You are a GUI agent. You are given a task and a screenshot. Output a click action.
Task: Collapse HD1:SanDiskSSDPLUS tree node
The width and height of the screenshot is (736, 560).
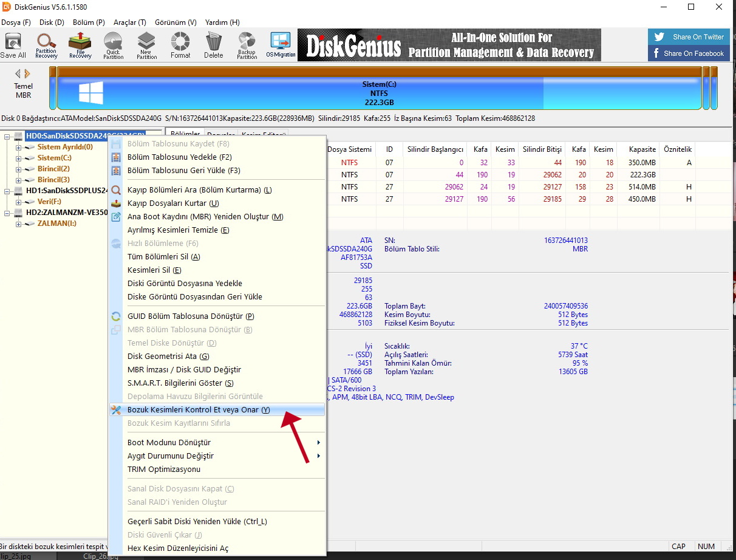7,191
